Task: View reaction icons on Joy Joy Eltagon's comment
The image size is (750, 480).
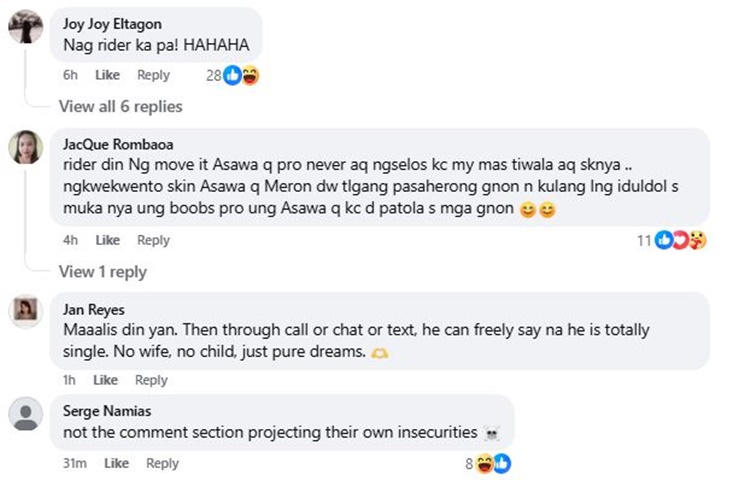Action: (x=241, y=75)
